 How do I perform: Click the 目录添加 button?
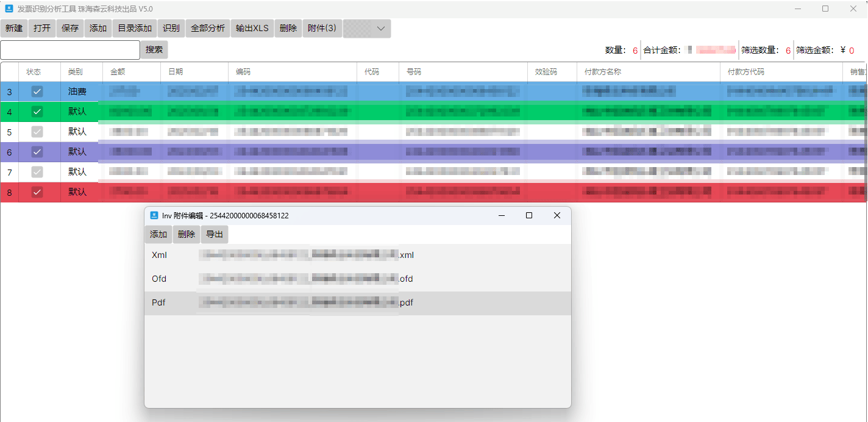135,29
